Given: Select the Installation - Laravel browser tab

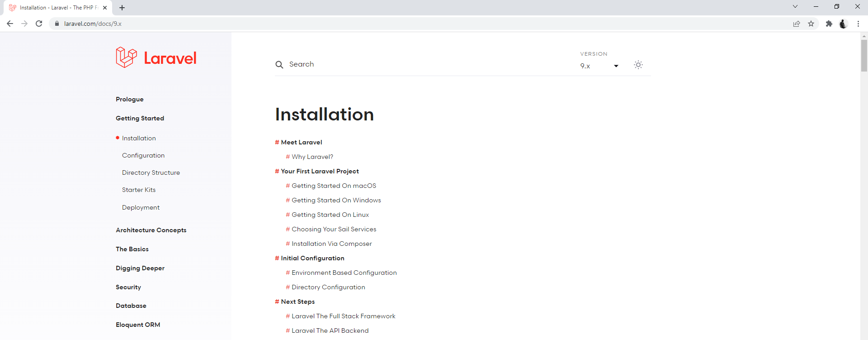Looking at the screenshot, I should click(x=57, y=8).
